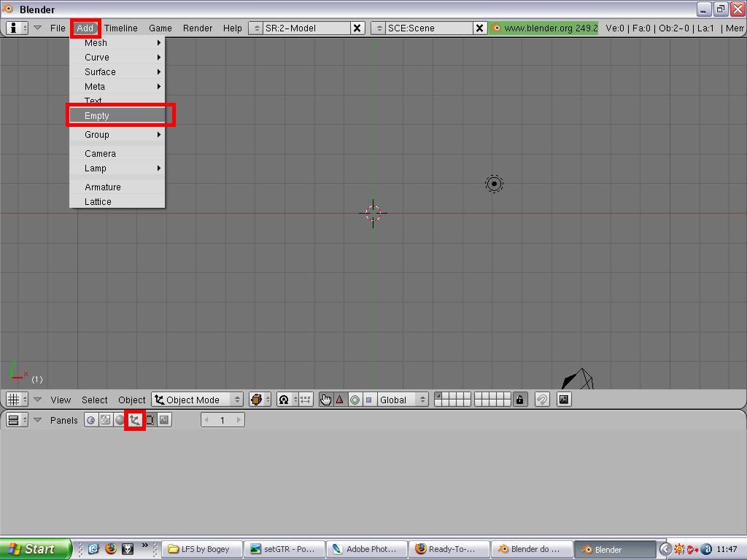Expand the Group submenu

[117, 135]
